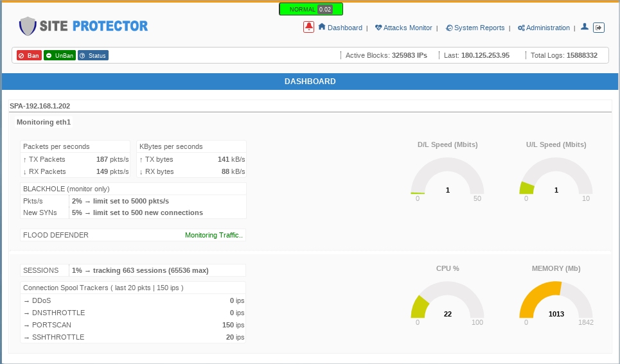Click the logout arrow icon
The height and width of the screenshot is (364, 620).
pyautogui.click(x=599, y=28)
